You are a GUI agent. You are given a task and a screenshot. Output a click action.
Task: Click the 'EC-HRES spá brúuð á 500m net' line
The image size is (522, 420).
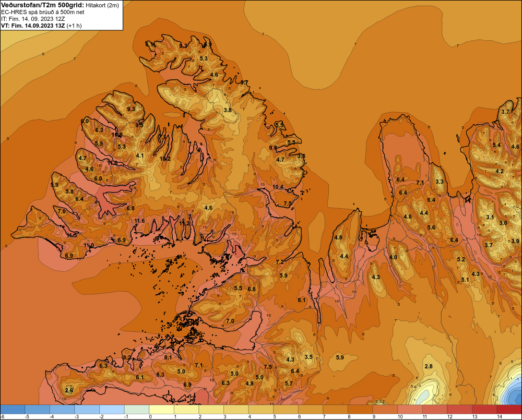pos(43,12)
